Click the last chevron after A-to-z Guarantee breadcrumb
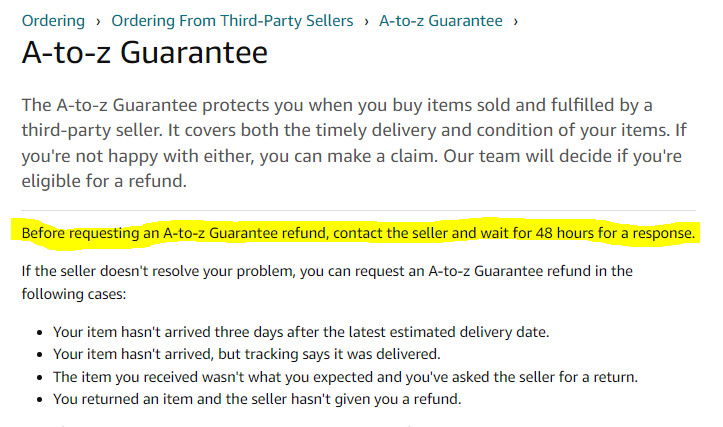 [516, 22]
